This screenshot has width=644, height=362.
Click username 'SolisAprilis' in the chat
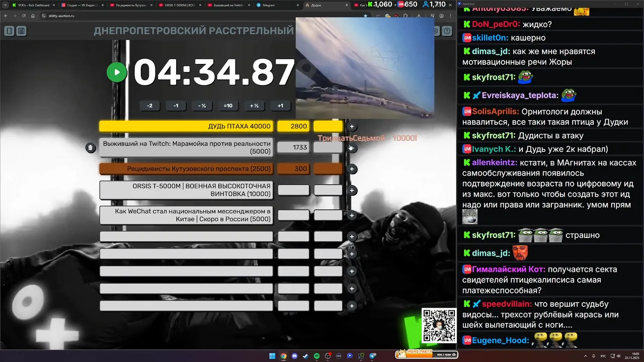[x=495, y=112]
